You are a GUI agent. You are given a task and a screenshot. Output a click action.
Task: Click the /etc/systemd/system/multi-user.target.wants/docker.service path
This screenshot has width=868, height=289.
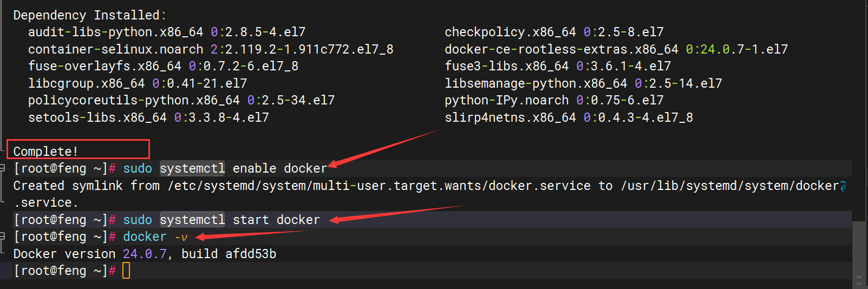point(379,186)
